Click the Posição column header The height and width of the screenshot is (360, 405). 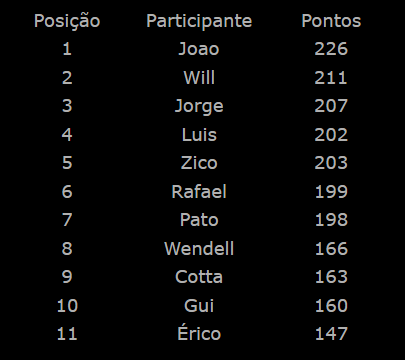[x=67, y=21]
